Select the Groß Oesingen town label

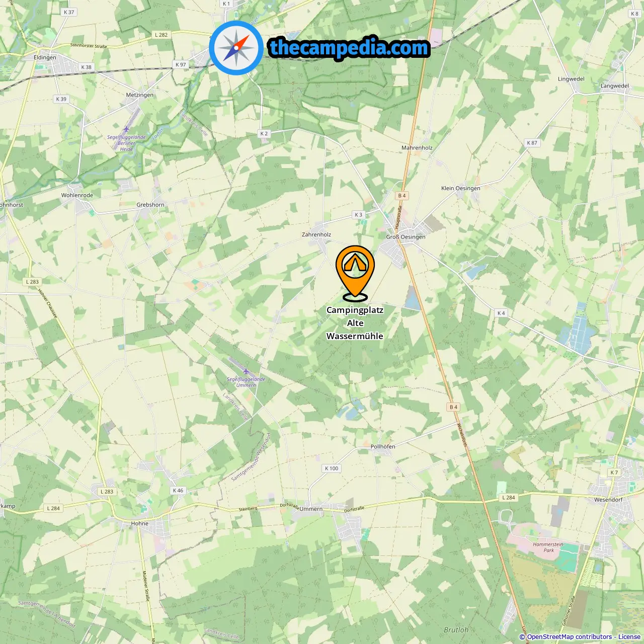click(406, 237)
